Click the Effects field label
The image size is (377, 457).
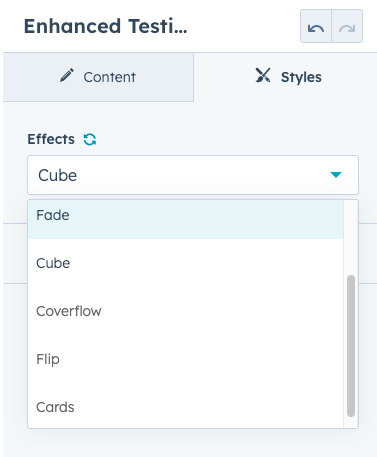click(51, 139)
